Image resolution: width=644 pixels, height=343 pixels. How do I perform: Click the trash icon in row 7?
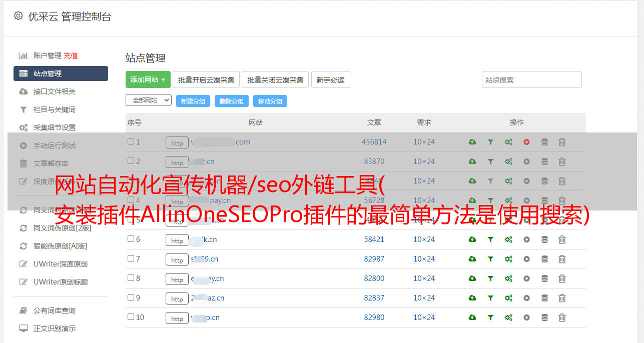pos(562,259)
